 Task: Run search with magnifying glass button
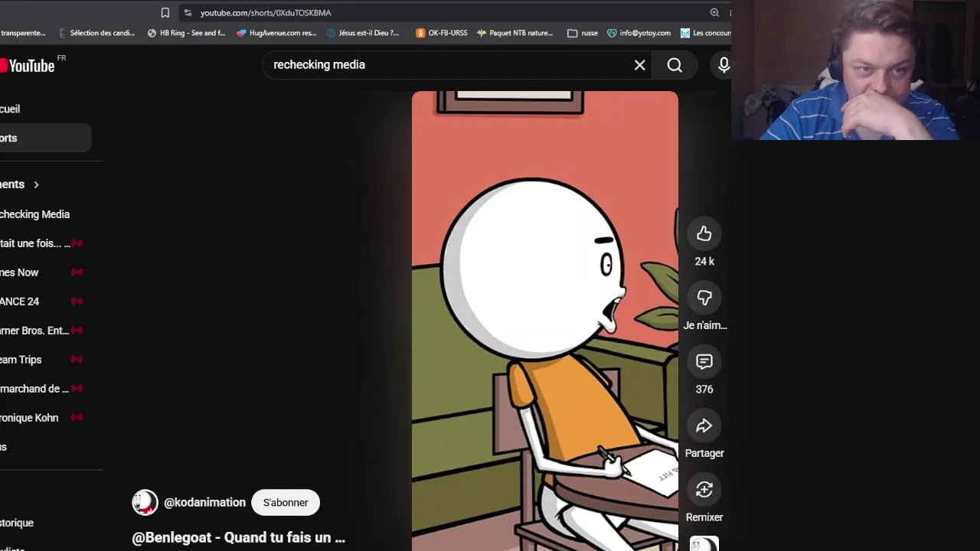pos(675,65)
